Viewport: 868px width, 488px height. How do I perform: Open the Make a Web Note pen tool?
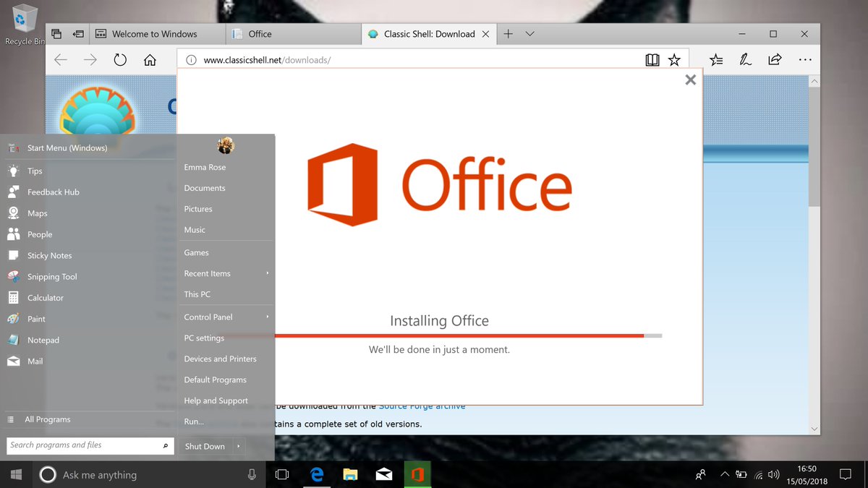pyautogui.click(x=745, y=60)
